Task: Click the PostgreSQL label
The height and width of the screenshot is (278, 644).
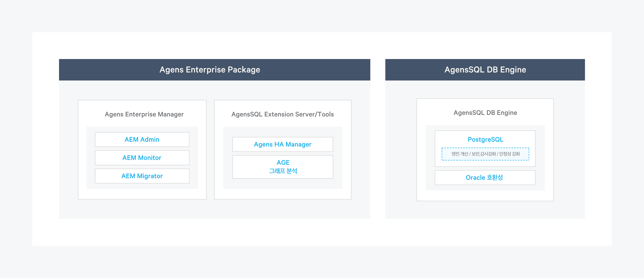Action: coord(485,140)
